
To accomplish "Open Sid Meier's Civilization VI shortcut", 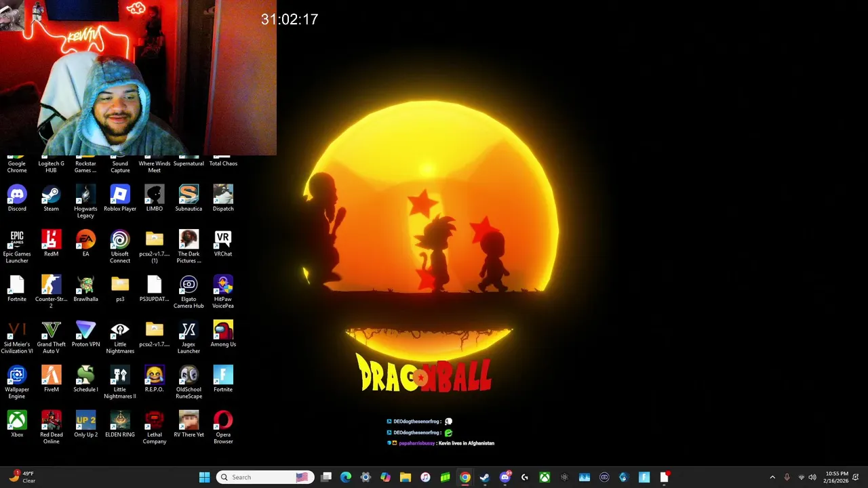I will 17,338.
